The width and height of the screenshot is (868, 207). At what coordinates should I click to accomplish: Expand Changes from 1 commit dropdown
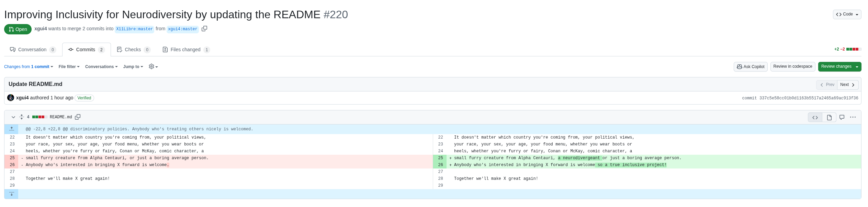click(x=29, y=67)
